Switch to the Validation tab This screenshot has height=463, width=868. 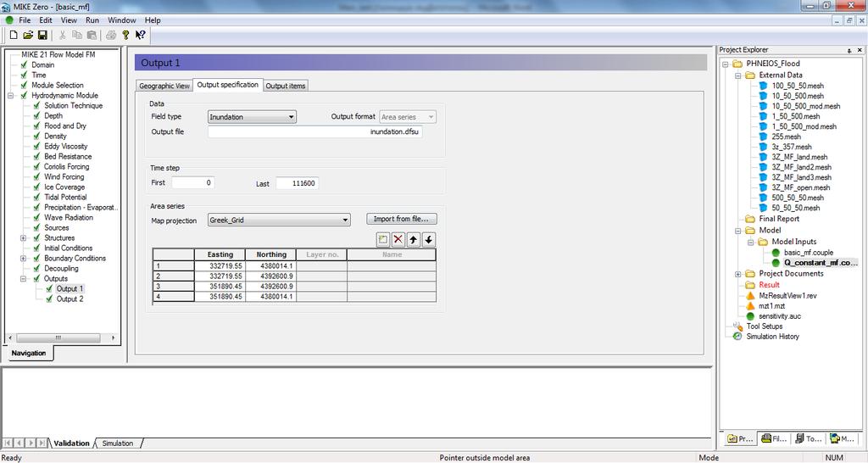point(71,443)
